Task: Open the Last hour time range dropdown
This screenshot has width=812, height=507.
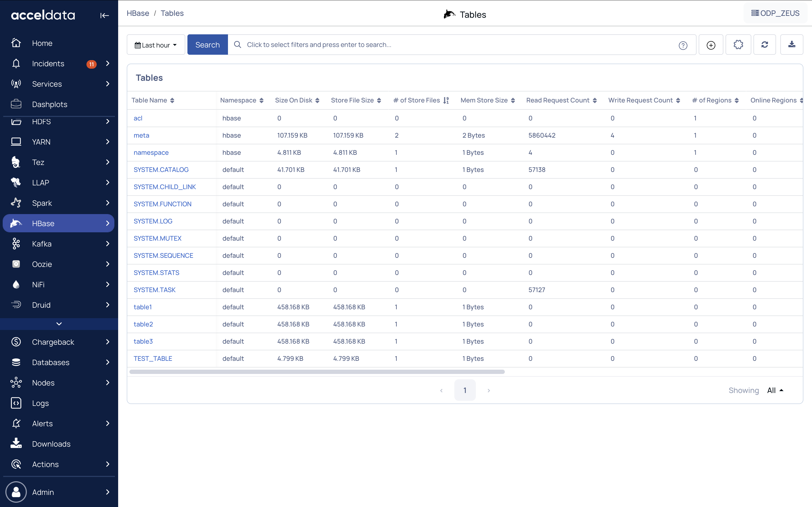Action: pos(156,45)
